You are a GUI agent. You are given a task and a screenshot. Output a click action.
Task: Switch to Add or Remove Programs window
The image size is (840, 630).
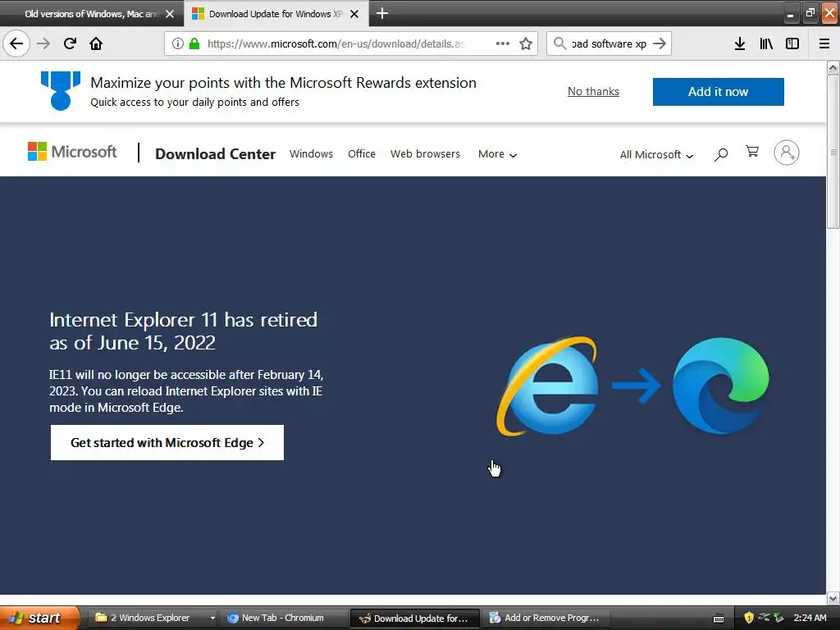point(545,618)
